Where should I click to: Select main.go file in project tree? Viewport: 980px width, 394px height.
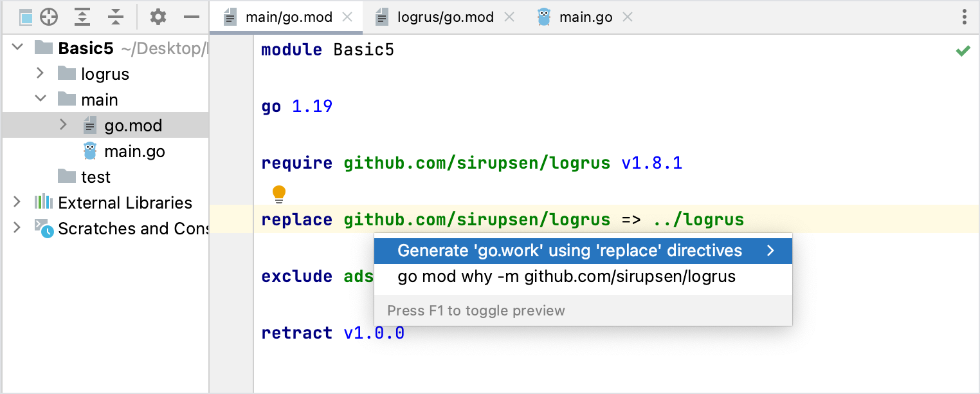click(x=134, y=151)
